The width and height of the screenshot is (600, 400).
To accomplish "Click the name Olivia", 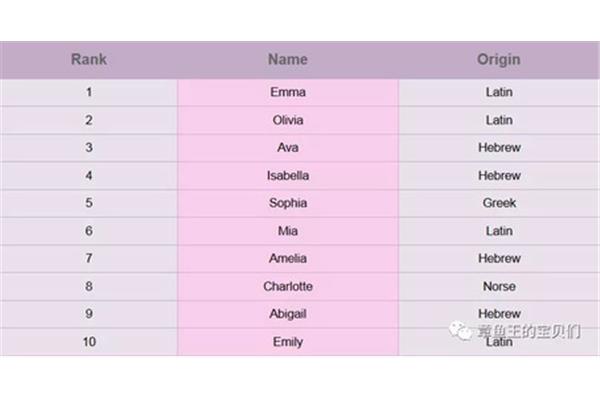I will (x=288, y=120).
